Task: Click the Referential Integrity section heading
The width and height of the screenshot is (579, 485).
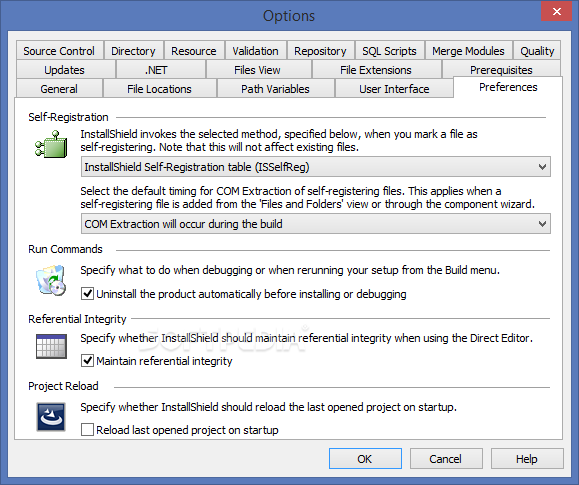Action: point(77,319)
